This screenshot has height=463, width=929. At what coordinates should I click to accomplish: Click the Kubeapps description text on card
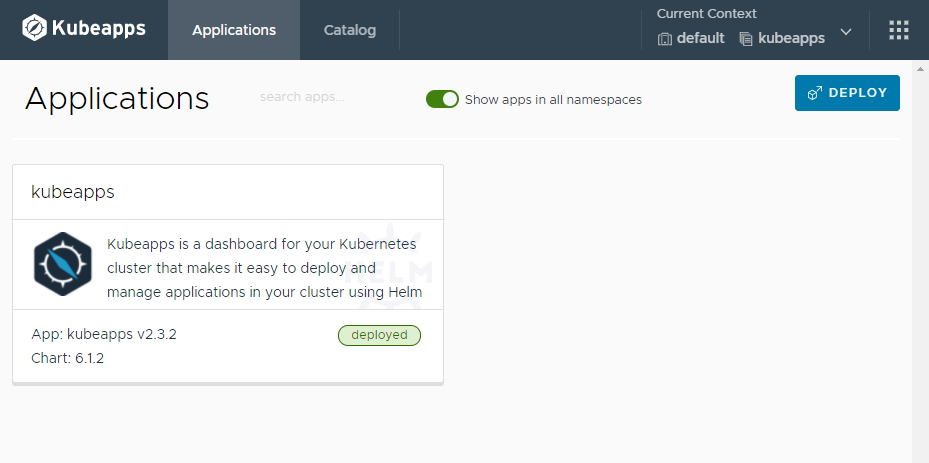click(264, 268)
